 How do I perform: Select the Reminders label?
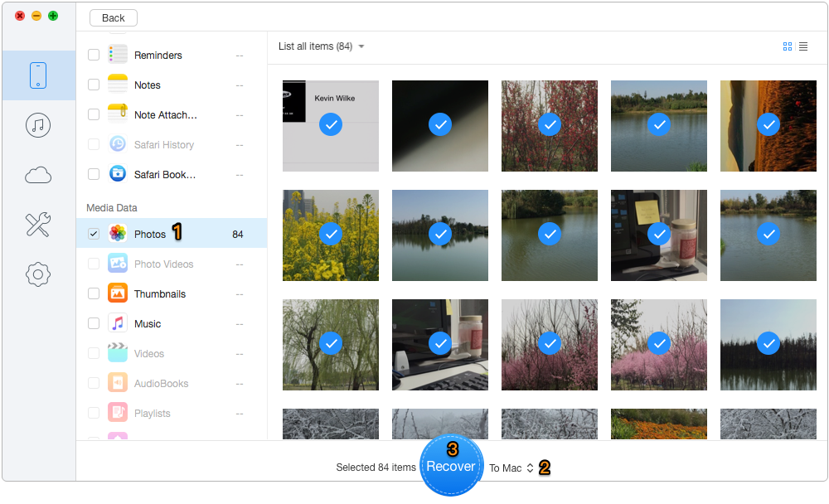158,56
